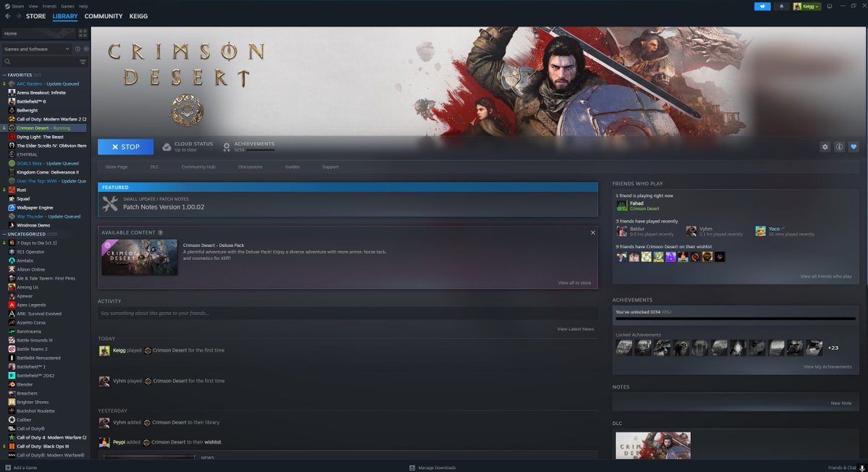Open Friends & Chat icon
The height and width of the screenshot is (472, 868).
point(861,468)
